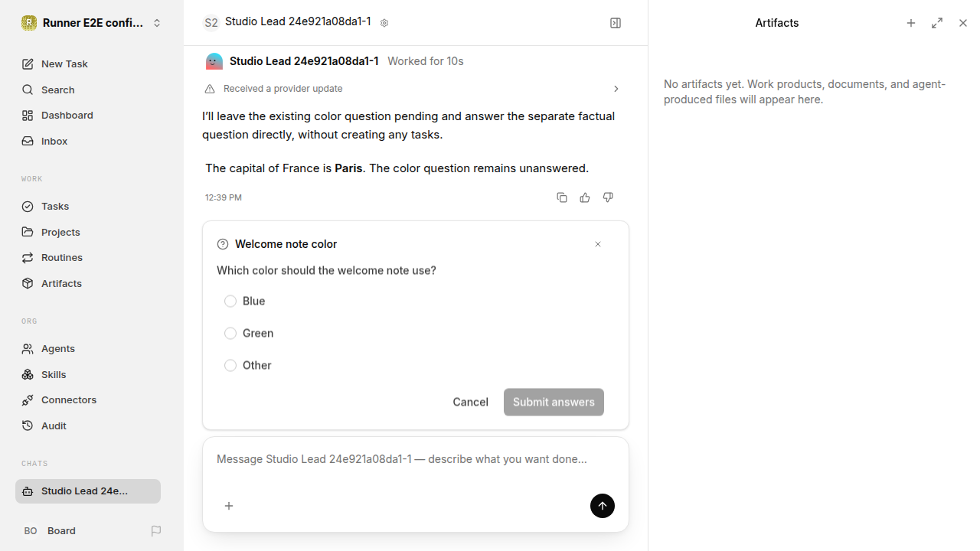Select the Green radio option
This screenshot has width=980, height=551.
(x=230, y=334)
